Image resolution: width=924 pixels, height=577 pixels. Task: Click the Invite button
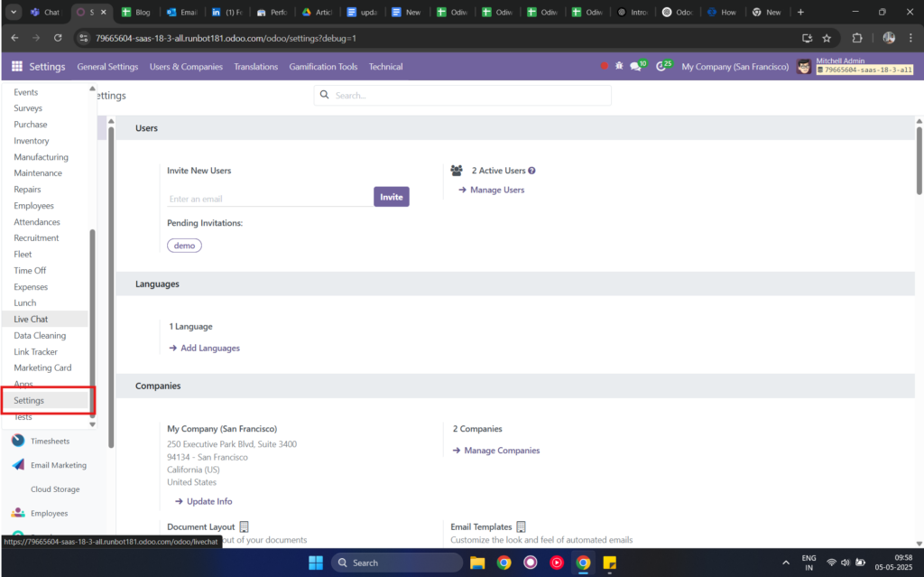(391, 196)
